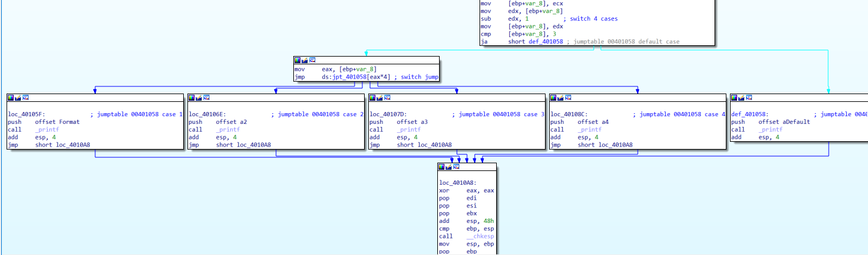The width and height of the screenshot is (868, 255).
Task: Follow _printf call in def_401058 block
Action: [x=770, y=130]
